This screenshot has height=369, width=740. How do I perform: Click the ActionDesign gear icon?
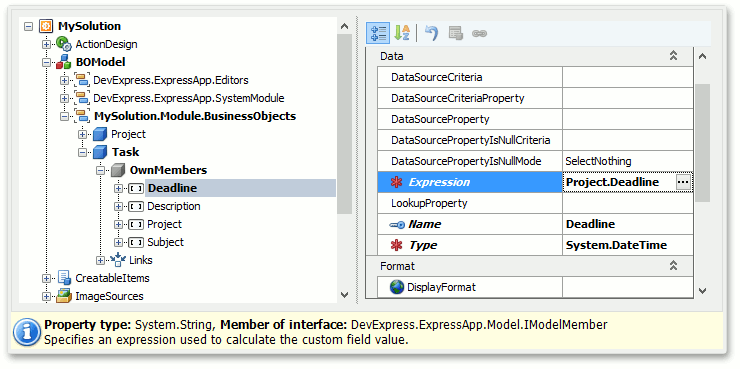tap(64, 44)
